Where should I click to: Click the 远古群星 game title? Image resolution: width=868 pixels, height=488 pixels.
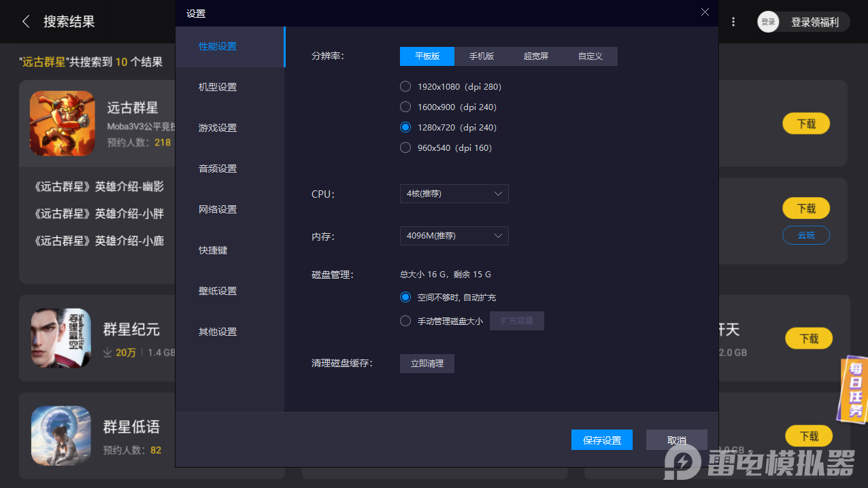133,107
